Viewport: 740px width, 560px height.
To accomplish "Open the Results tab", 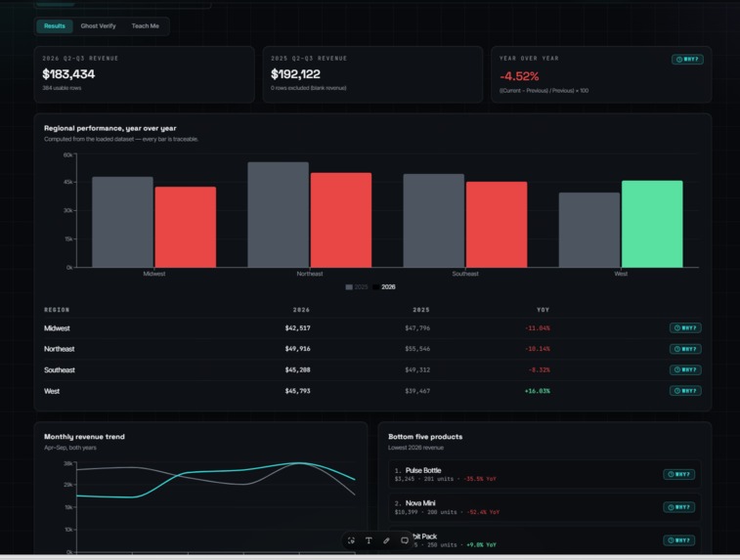I will point(55,26).
